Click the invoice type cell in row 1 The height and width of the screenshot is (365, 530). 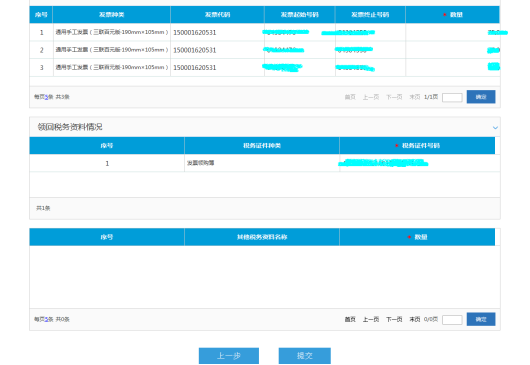click(112, 32)
